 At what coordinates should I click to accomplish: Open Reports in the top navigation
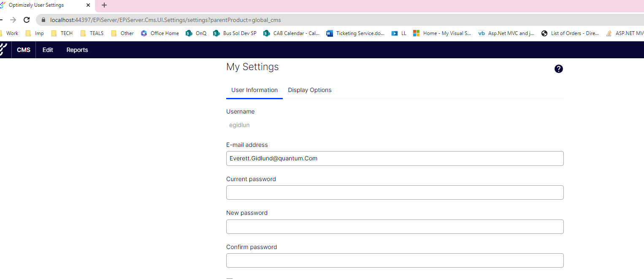point(77,50)
